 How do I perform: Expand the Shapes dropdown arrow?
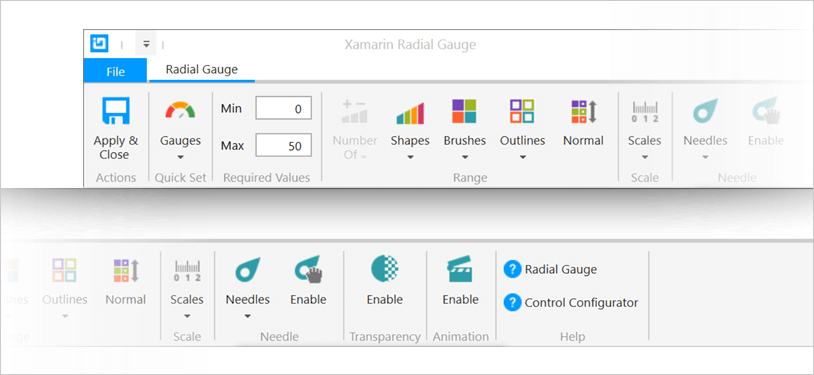[x=410, y=157]
